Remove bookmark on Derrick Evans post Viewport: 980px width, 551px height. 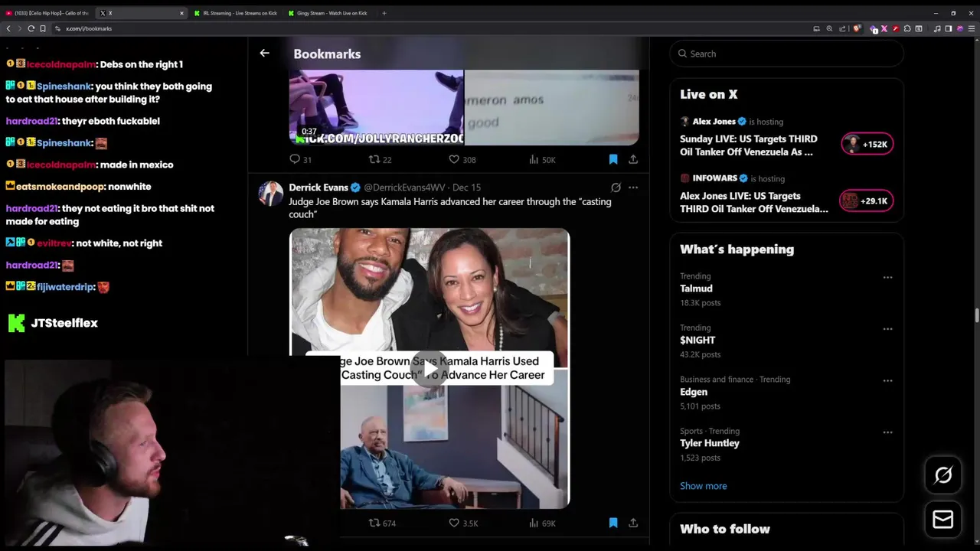coord(613,523)
